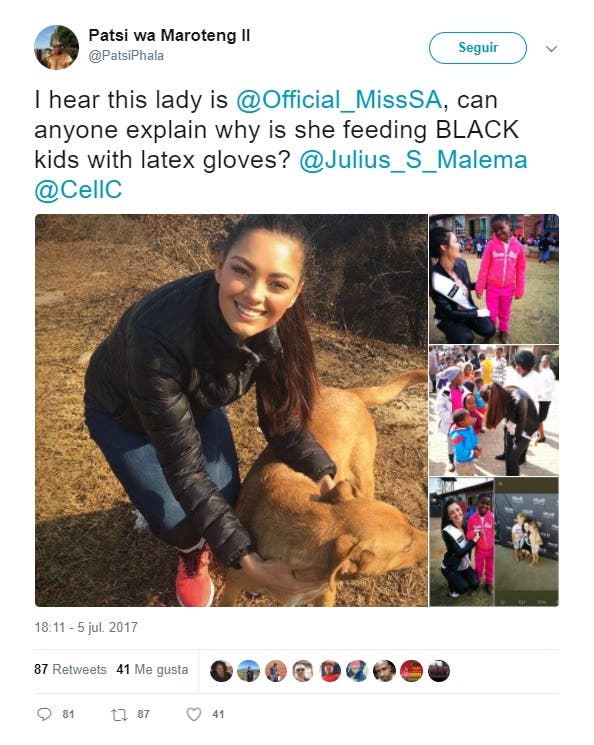The width and height of the screenshot is (594, 745).
Task: Open the large photo with the dog
Action: tap(231, 411)
